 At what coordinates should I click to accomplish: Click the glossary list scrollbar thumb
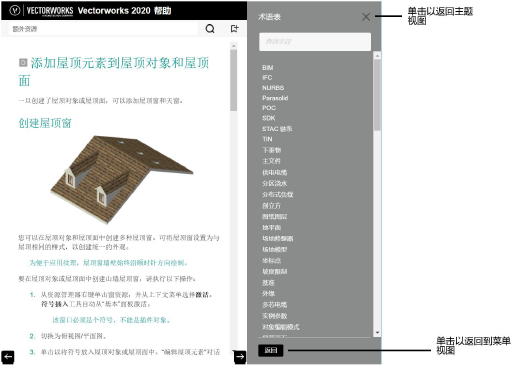tap(377, 95)
